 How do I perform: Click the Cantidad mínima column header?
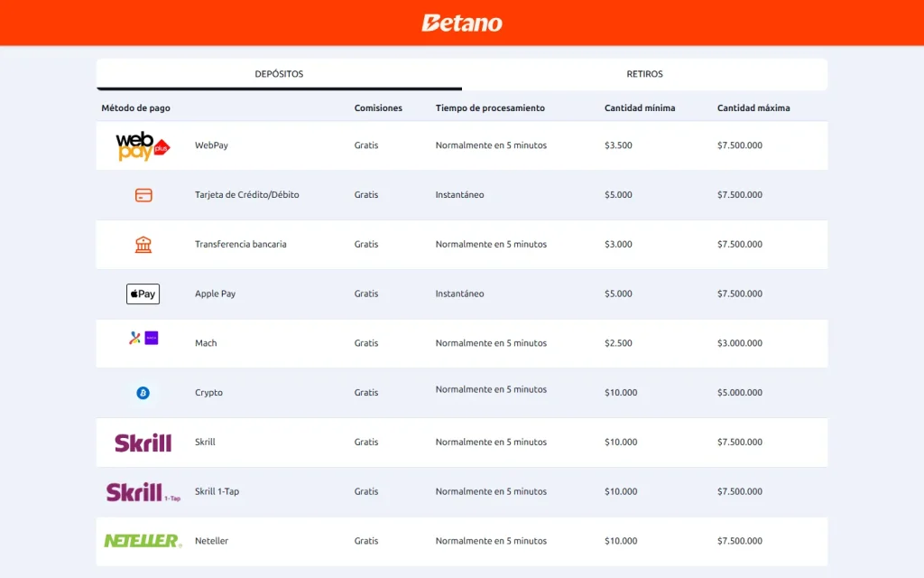640,108
